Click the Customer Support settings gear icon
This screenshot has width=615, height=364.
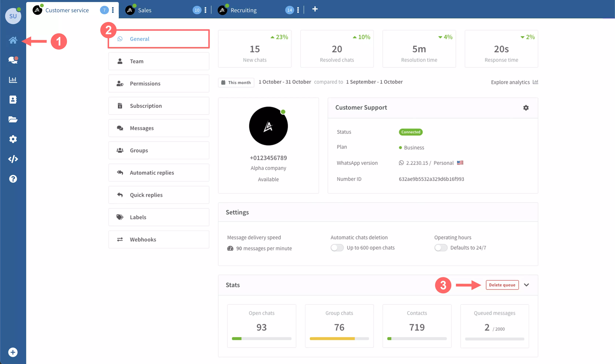[x=526, y=108]
